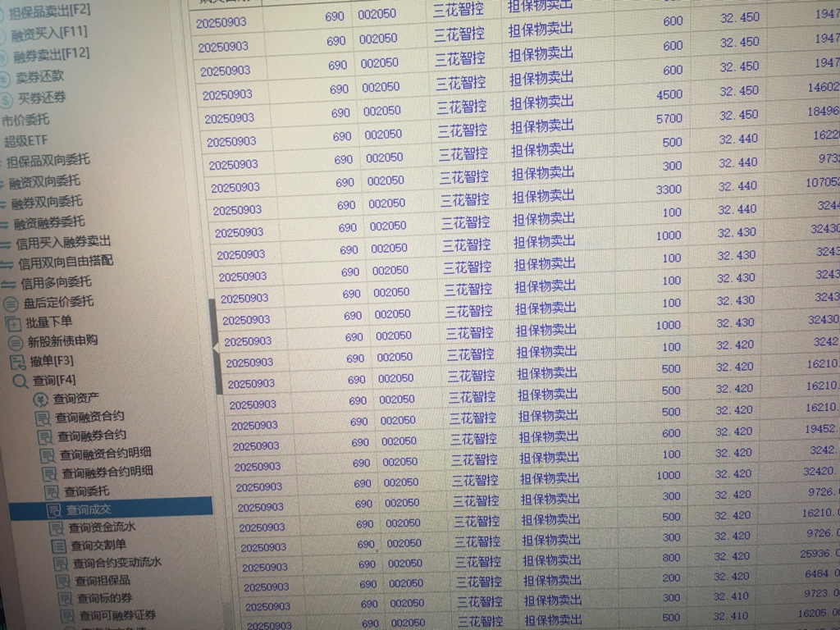This screenshot has width=840, height=630.
Task: Click the 融券双向委托 arrows icon
Action: point(4,205)
